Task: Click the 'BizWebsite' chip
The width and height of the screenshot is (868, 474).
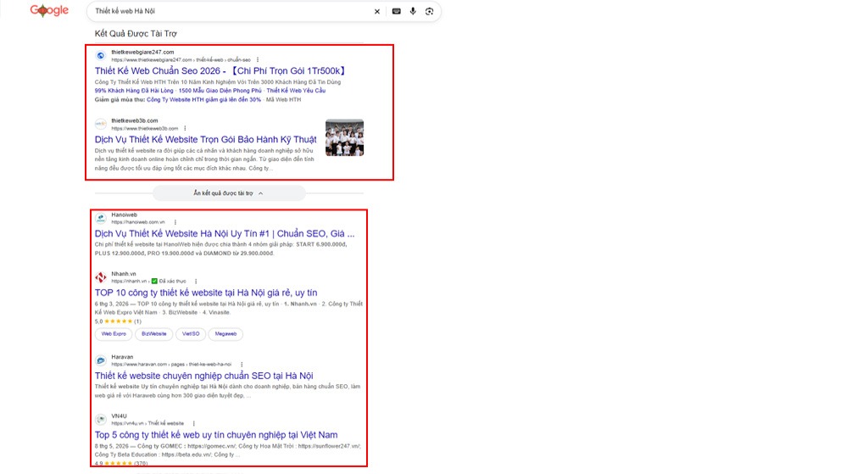Action: pos(154,334)
